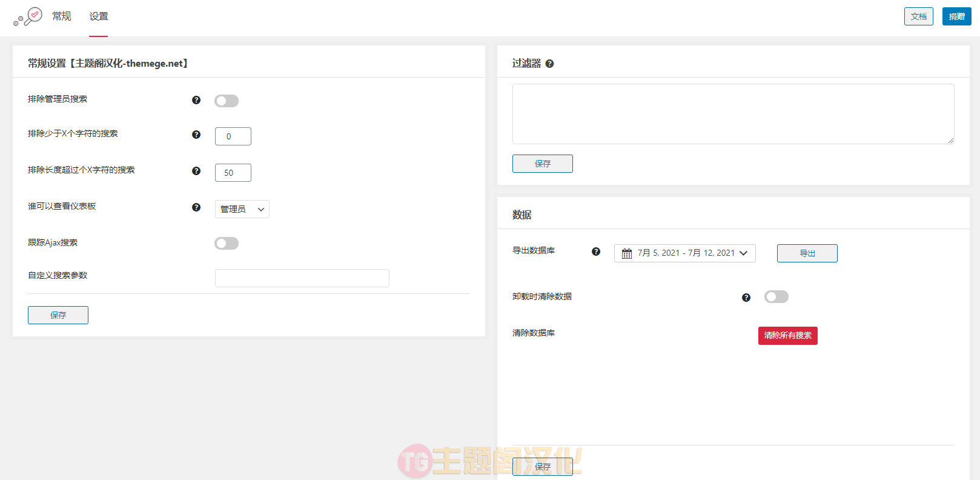Viewport: 980px width, 480px height.
Task: Click the 捐赠 button
Action: (x=957, y=16)
